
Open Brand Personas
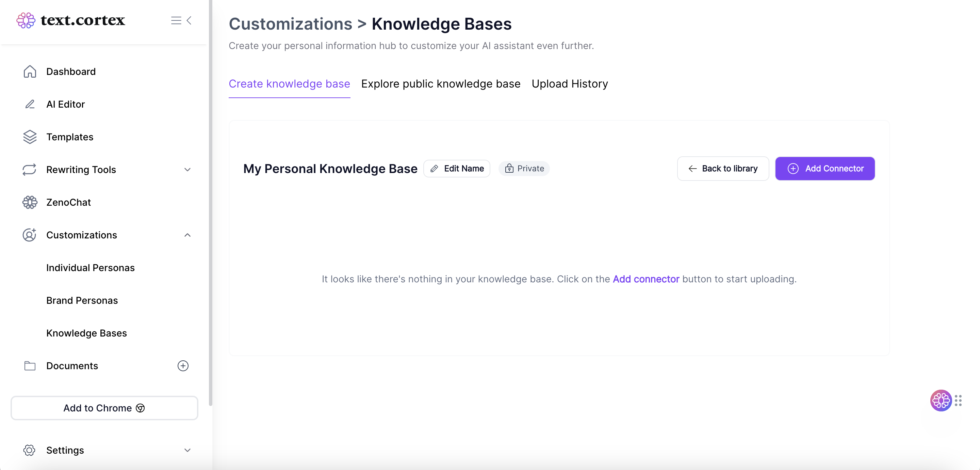[x=82, y=300]
